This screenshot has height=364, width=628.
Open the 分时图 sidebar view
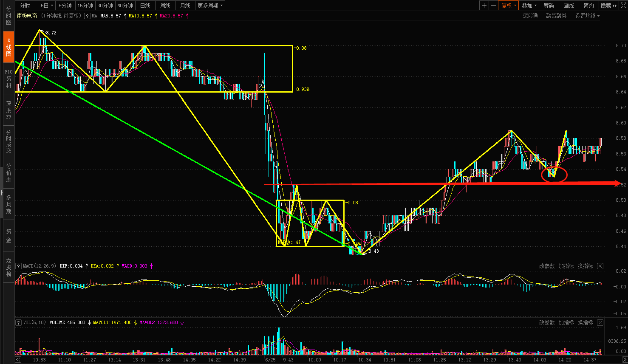[x=8, y=16]
